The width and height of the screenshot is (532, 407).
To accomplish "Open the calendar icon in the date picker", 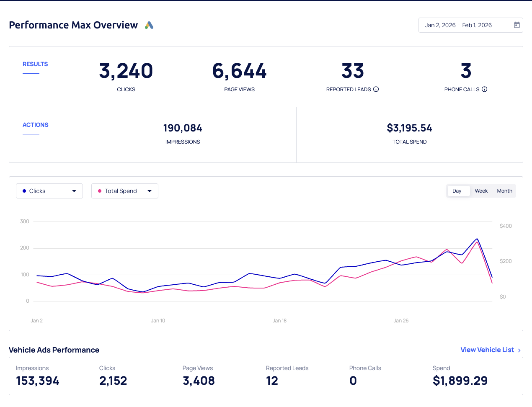I will [517, 25].
